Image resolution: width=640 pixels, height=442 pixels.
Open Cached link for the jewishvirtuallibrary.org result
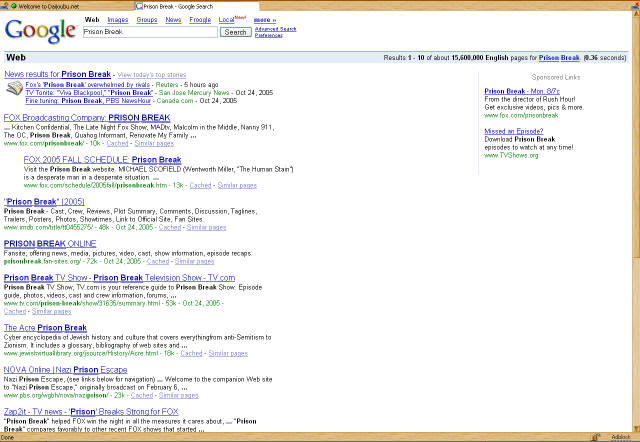click(191, 353)
